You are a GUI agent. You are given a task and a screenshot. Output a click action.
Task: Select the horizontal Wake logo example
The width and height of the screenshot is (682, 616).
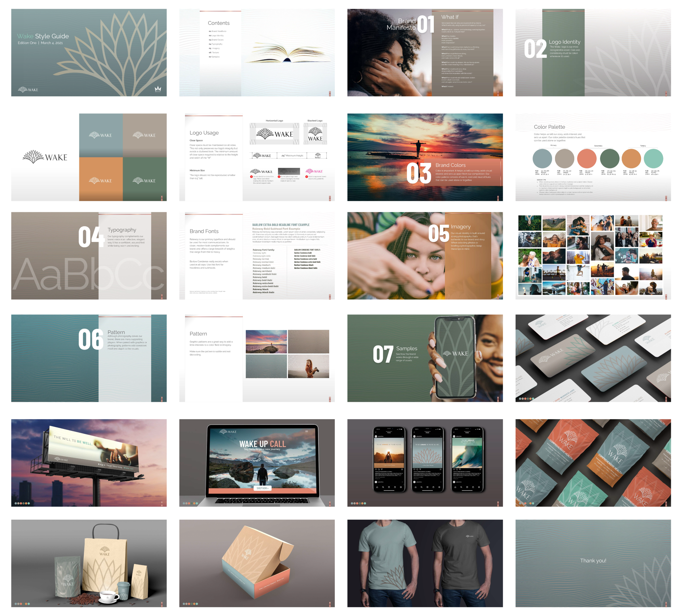pos(275,134)
